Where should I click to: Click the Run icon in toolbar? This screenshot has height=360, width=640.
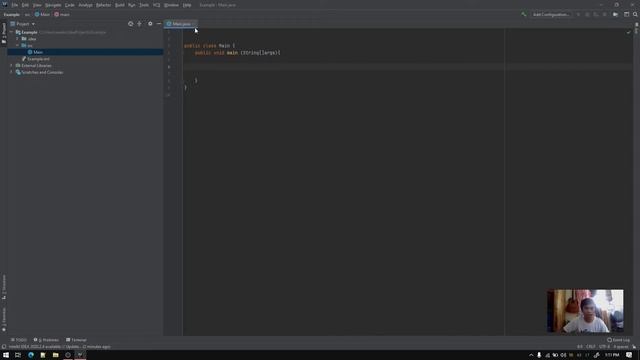click(578, 15)
